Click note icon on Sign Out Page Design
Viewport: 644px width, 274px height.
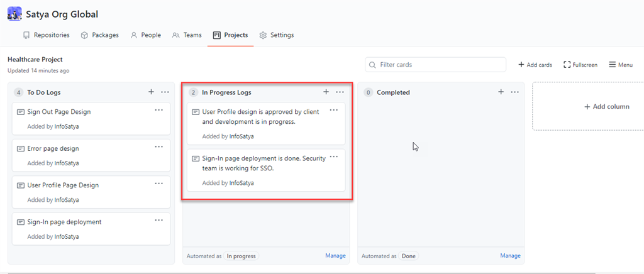click(x=20, y=112)
